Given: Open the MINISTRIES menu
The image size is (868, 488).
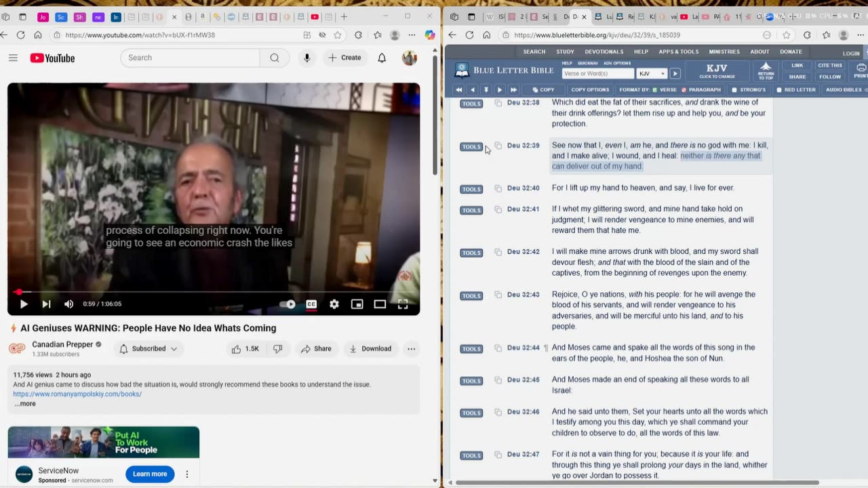Looking at the screenshot, I should (724, 52).
